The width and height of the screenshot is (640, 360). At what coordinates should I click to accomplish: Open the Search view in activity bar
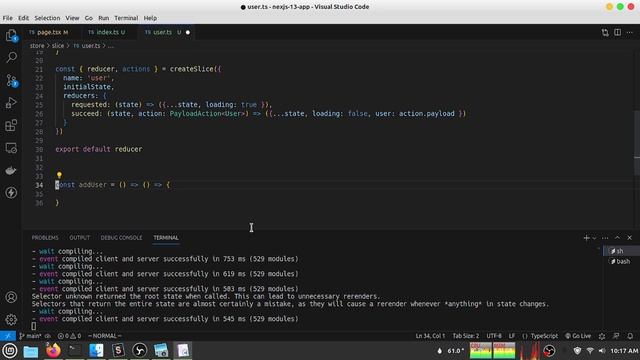point(11,57)
